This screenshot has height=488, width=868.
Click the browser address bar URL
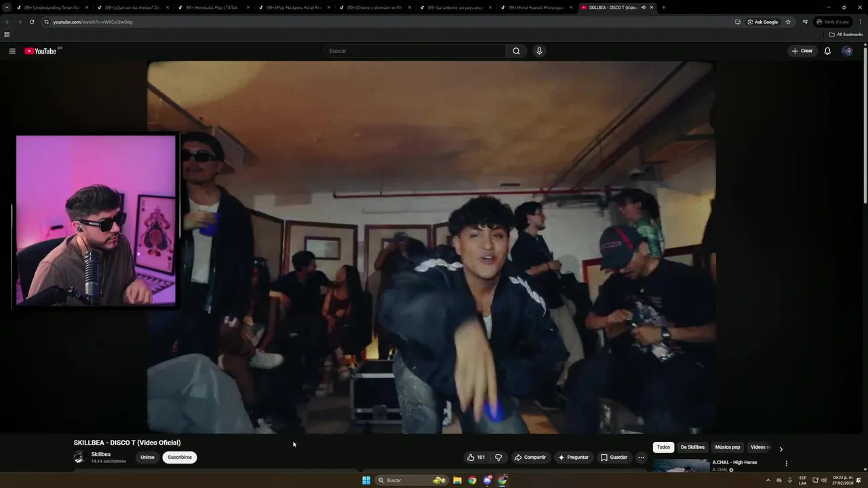point(93,22)
